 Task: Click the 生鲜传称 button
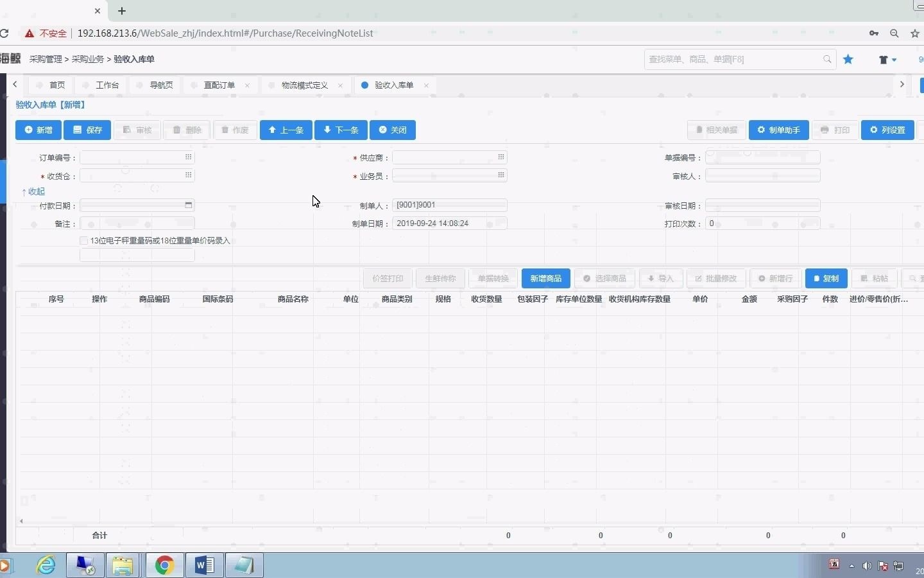coord(440,278)
